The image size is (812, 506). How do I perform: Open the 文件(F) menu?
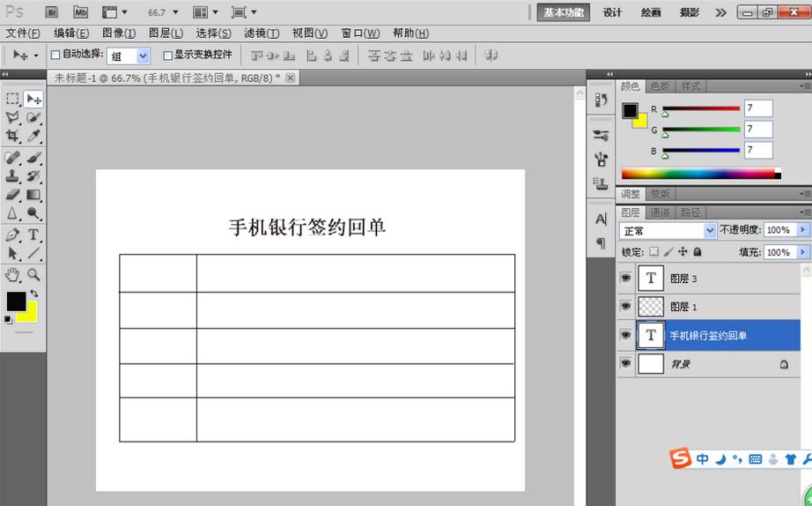point(23,33)
